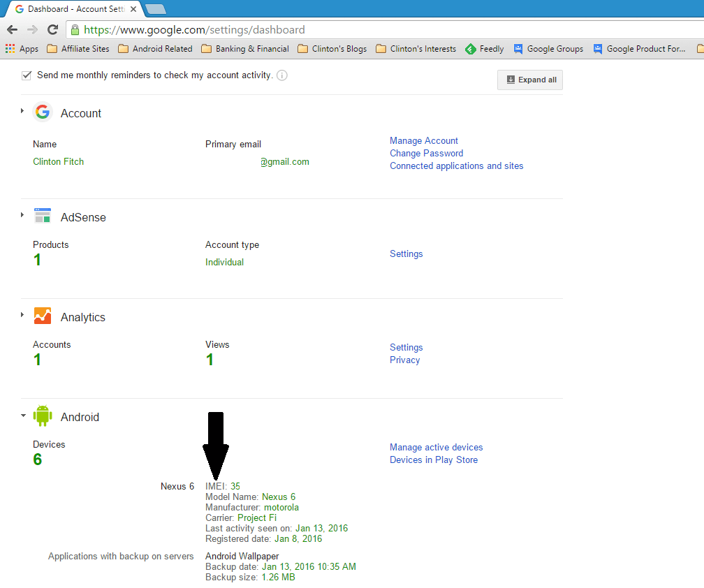Click the Devices count 6
Screen dimensions: 704x588
[x=37, y=460]
